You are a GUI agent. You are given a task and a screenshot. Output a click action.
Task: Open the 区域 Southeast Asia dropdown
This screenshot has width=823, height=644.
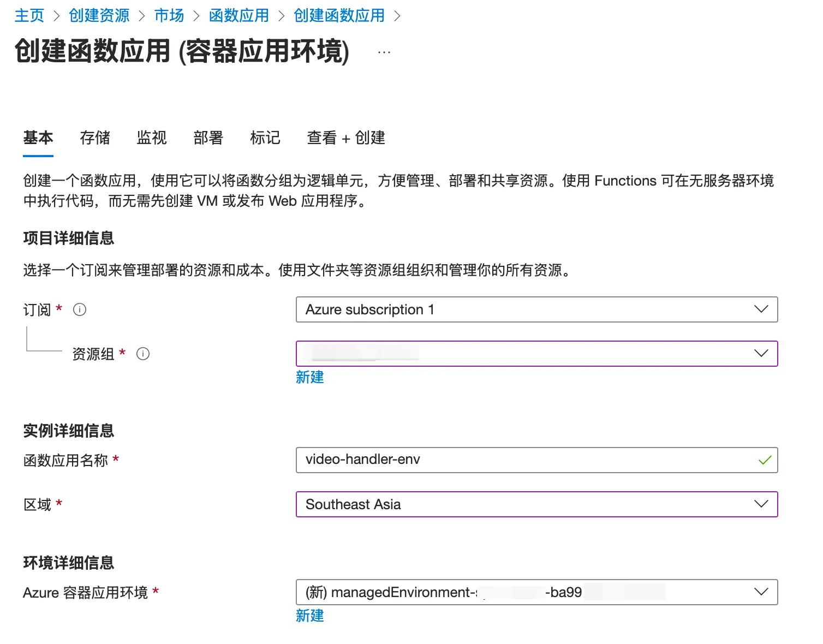pyautogui.click(x=536, y=504)
